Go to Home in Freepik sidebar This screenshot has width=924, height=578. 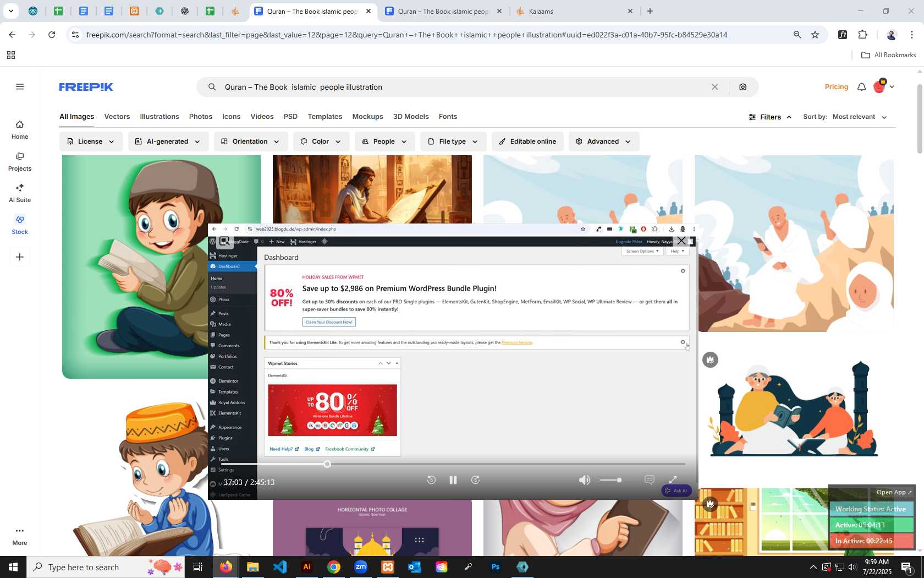click(20, 130)
